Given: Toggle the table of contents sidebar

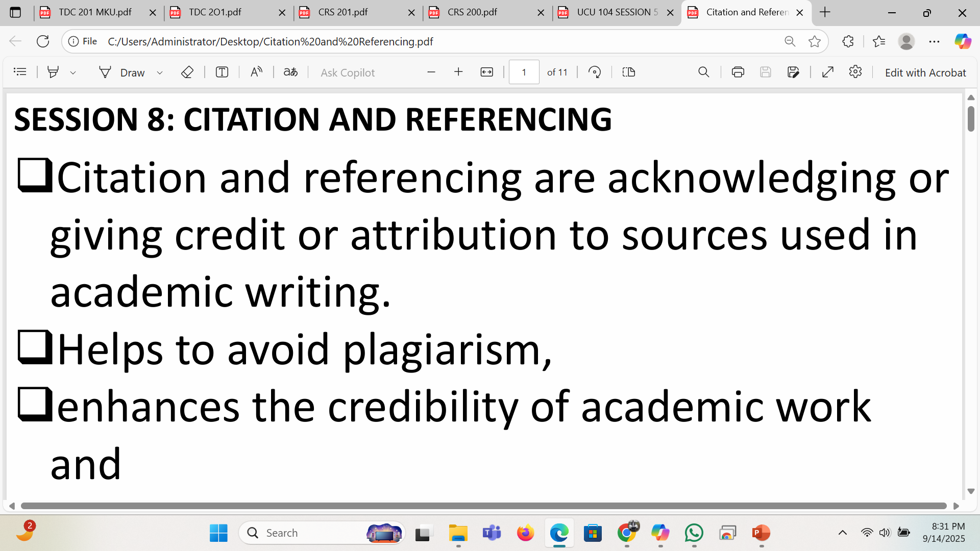Looking at the screenshot, I should (20, 72).
